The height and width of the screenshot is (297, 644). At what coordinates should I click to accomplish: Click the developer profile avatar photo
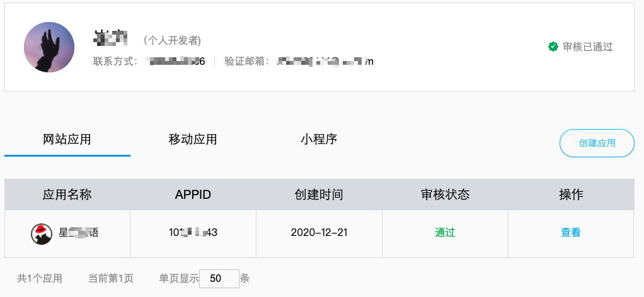(x=49, y=47)
